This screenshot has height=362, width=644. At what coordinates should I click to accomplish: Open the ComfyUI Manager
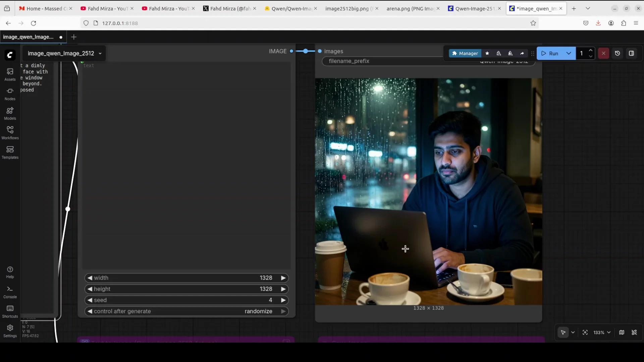point(465,53)
